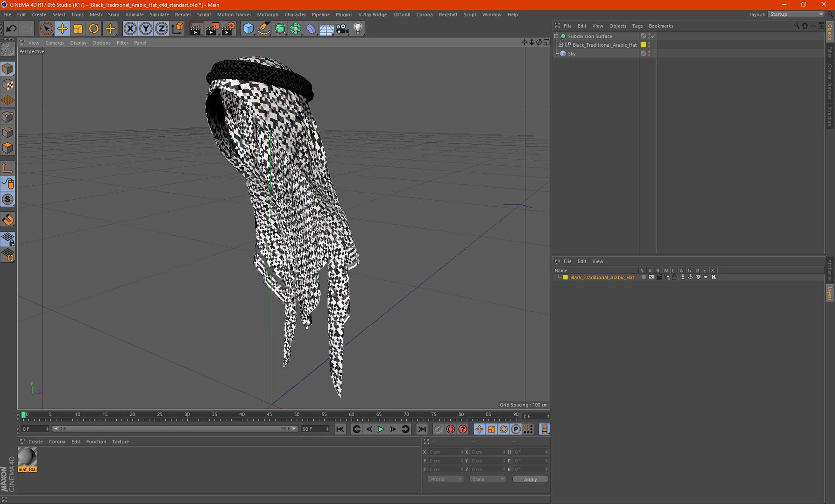Toggle Sky object visibility dots

(649, 54)
